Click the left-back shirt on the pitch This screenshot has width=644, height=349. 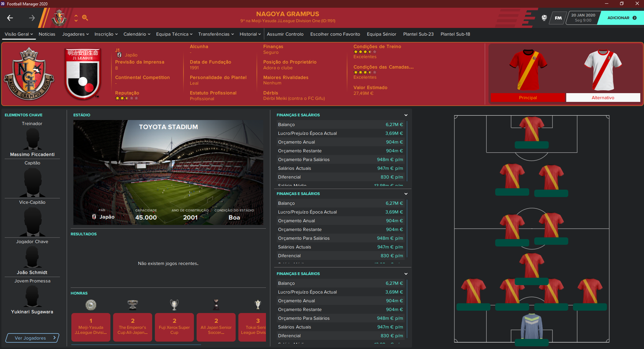pos(473,291)
